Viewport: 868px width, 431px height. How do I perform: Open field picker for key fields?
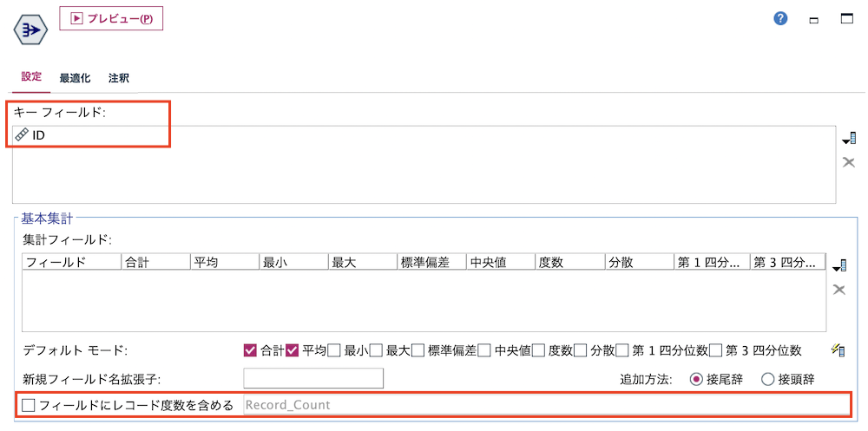[849, 139]
